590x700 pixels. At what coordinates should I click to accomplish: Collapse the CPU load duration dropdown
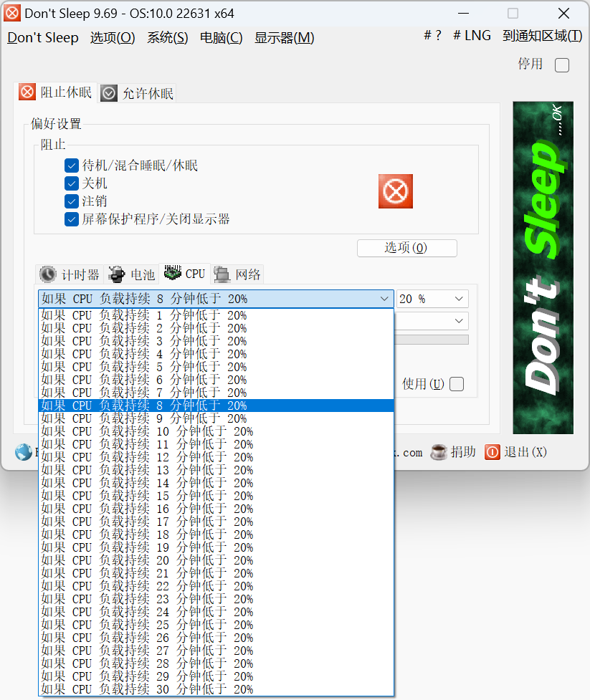[x=384, y=299]
